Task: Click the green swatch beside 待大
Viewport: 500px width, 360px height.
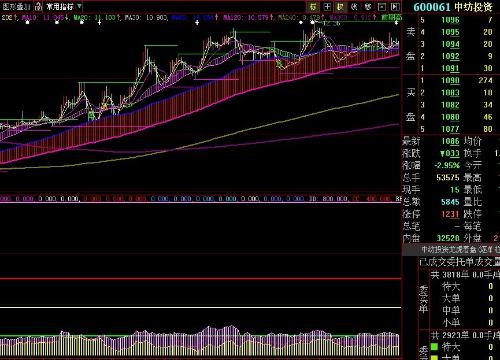Action: (x=434, y=347)
